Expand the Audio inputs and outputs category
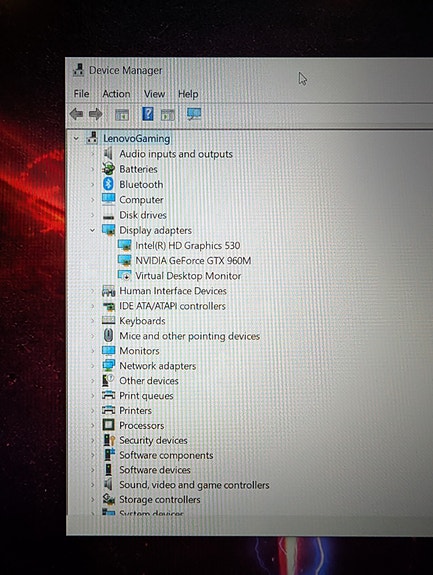Image resolution: width=433 pixels, height=575 pixels. (x=93, y=154)
